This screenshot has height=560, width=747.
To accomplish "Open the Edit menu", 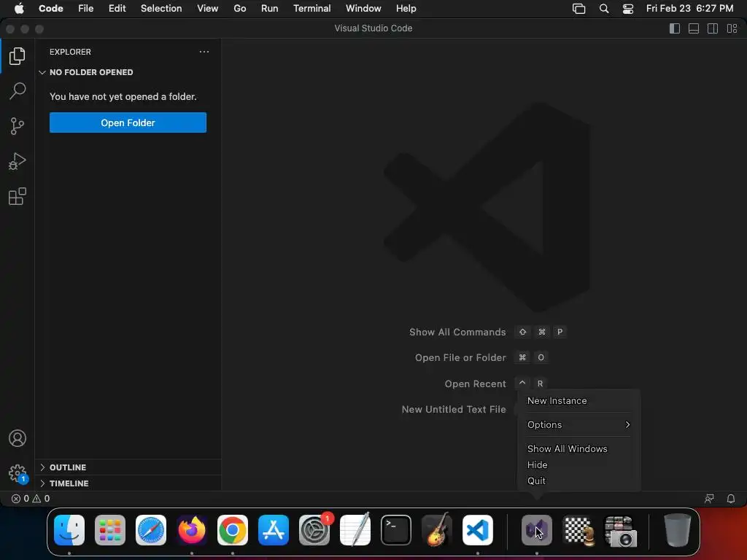I will pos(117,9).
